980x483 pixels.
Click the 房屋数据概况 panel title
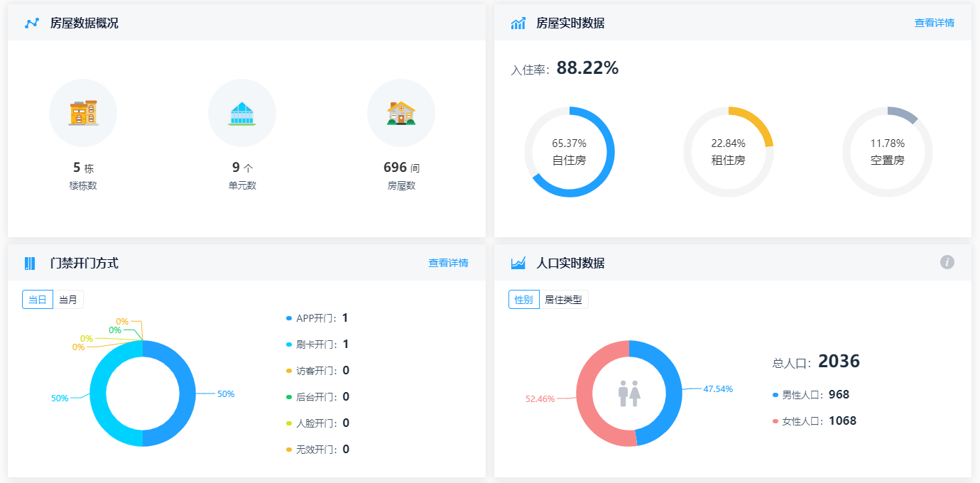84,23
